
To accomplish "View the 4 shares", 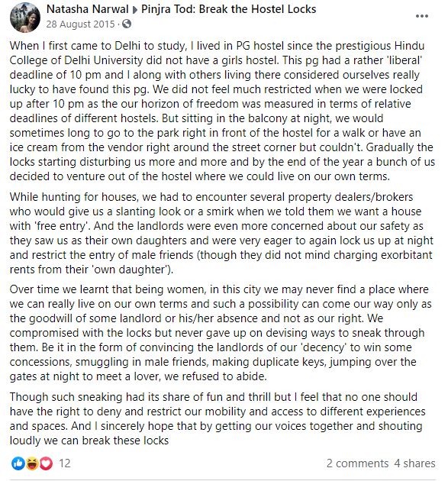I will pos(414,463).
